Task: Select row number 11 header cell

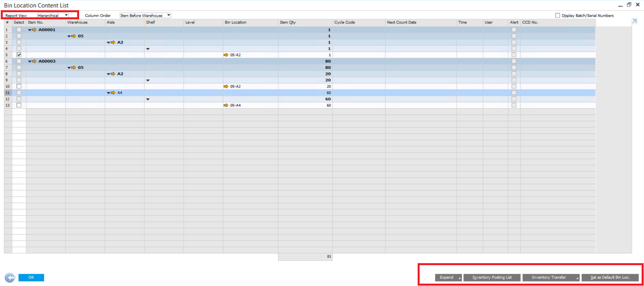Action: tap(8, 93)
